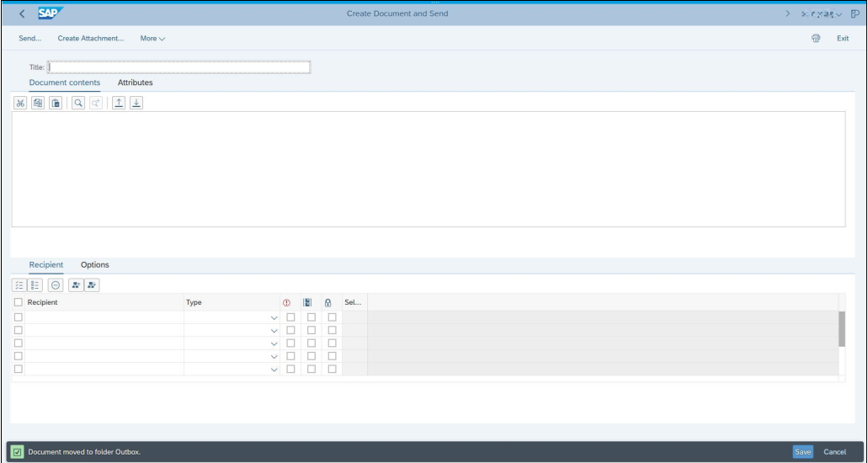The height and width of the screenshot is (463, 868).
Task: Click the select all rows icon
Action: 19,285
